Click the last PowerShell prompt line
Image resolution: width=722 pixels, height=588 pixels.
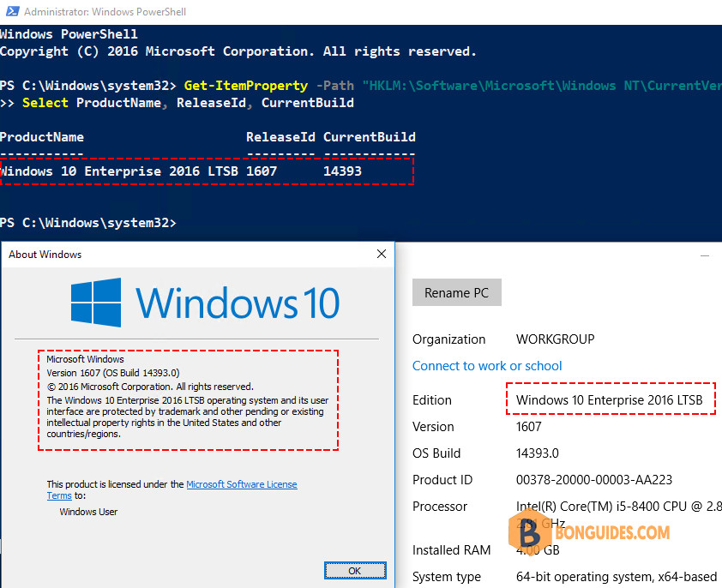pyautogui.click(x=88, y=223)
